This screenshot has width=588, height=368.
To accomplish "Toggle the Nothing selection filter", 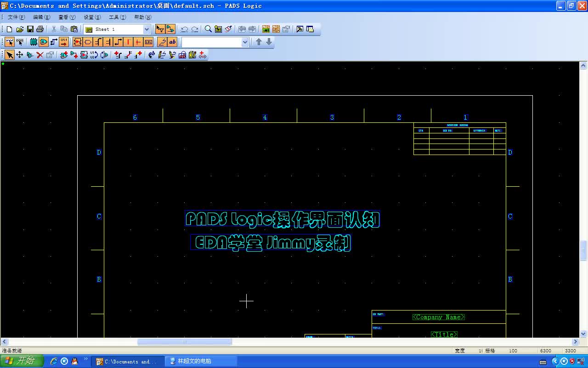I will 20,42.
